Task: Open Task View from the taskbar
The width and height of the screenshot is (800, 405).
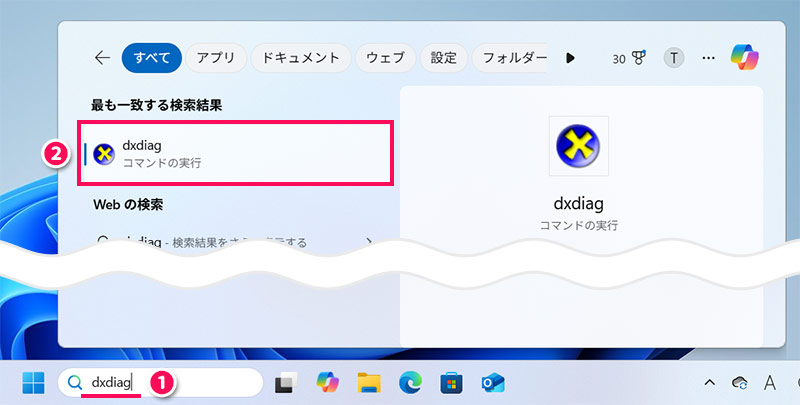Action: tap(286, 383)
